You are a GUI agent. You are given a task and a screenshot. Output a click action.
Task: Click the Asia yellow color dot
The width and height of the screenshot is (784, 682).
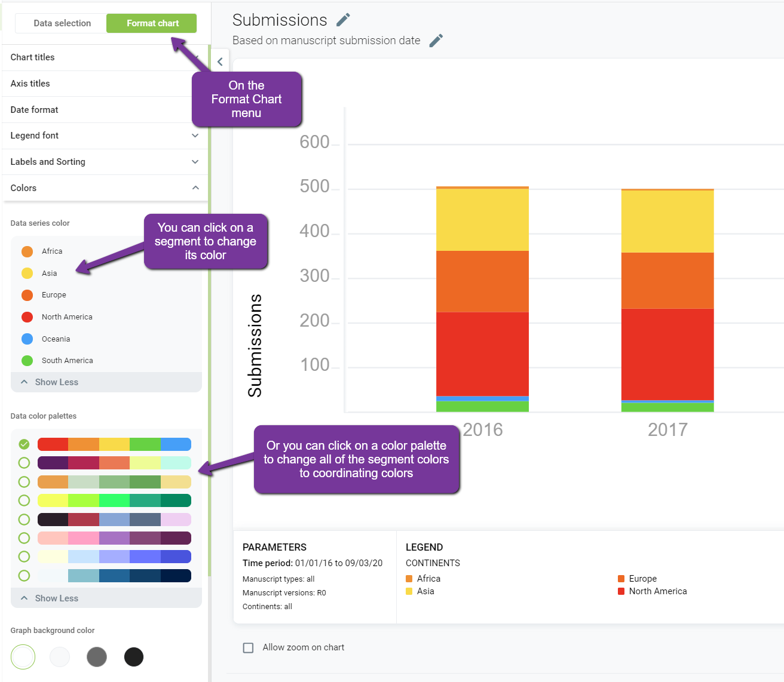tap(27, 274)
